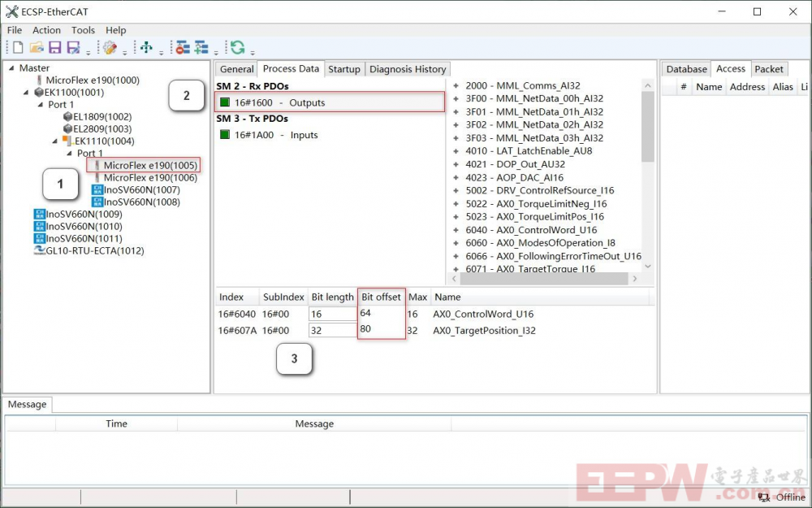Open the toolbar options arrow beside the refresh icon

point(253,53)
